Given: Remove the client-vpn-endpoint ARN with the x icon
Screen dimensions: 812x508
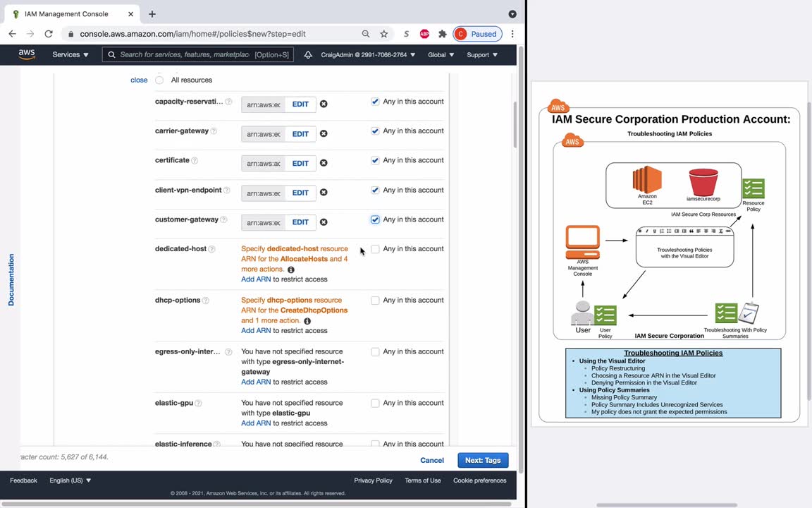Looking at the screenshot, I should click(x=324, y=193).
